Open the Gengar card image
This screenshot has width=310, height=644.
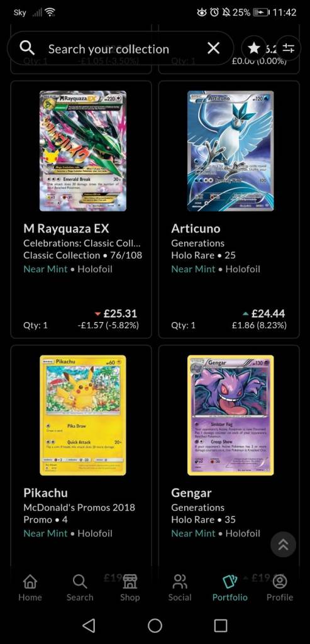231,415
